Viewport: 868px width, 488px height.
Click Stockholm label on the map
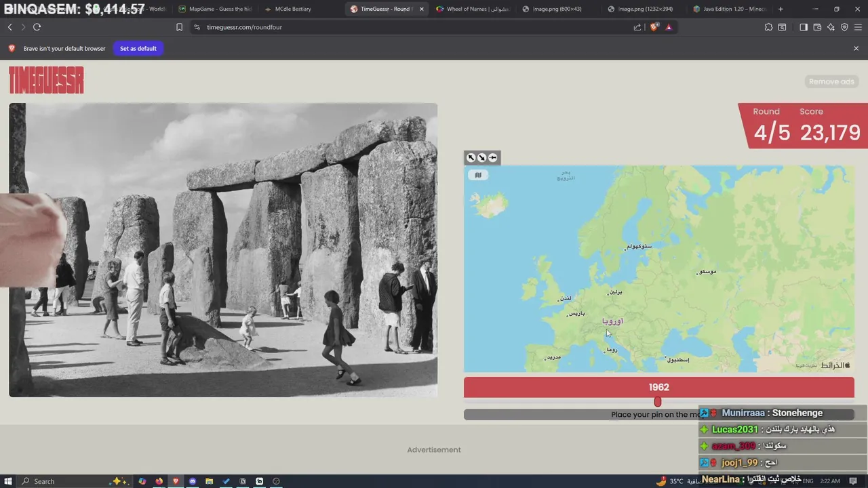point(639,247)
